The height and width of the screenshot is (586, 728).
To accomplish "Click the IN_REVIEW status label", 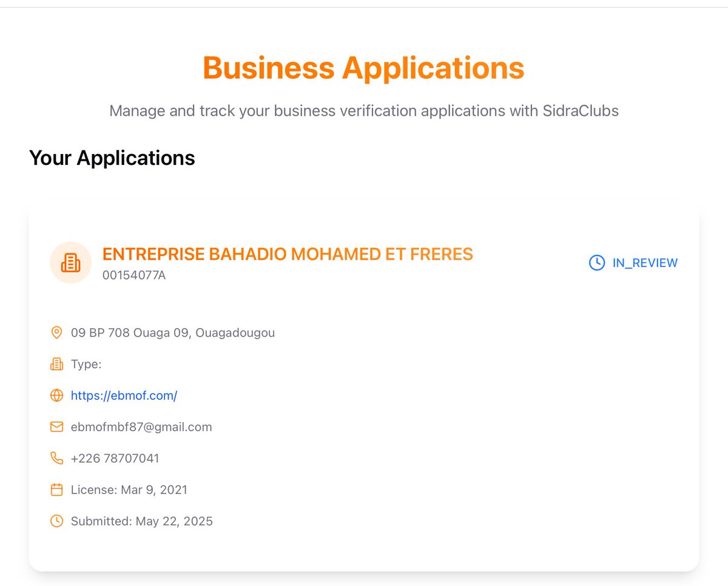I will (x=645, y=263).
